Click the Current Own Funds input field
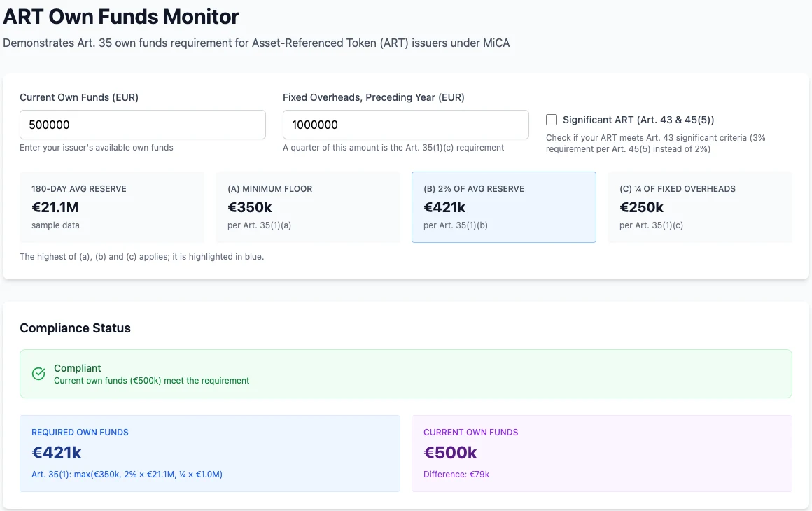The image size is (812, 511). click(x=142, y=125)
